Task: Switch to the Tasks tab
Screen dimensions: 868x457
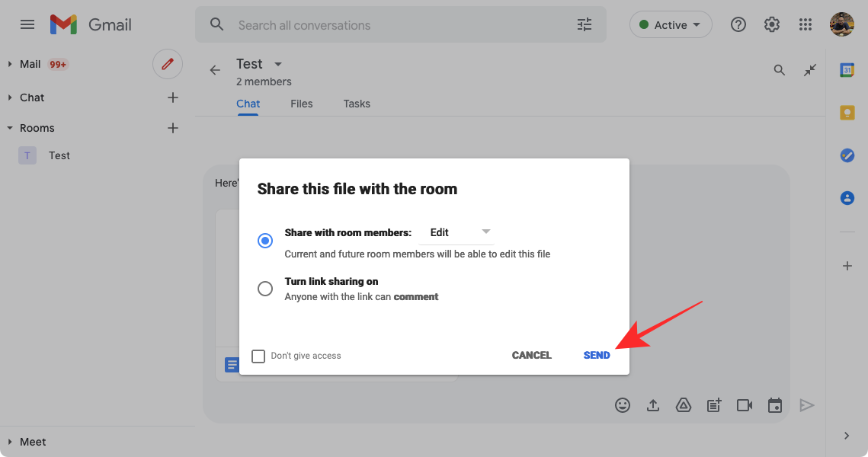Action: (x=357, y=104)
